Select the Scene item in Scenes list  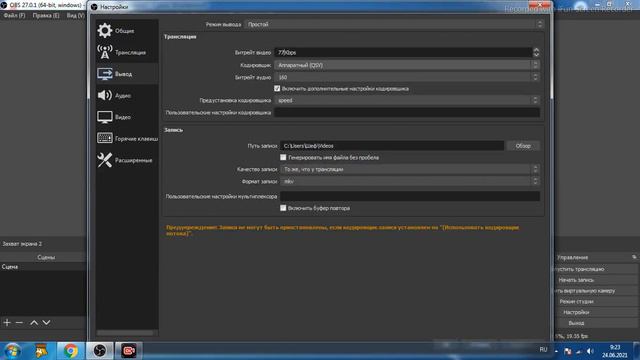coord(43,267)
